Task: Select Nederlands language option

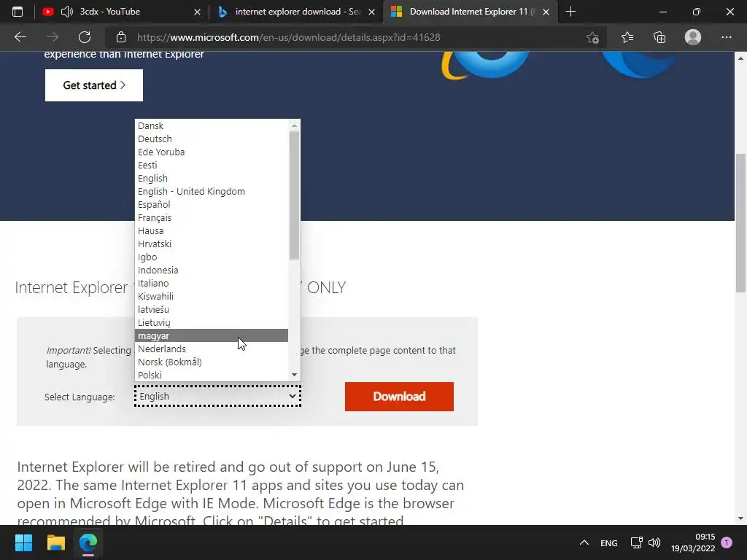Action: pyautogui.click(x=211, y=349)
